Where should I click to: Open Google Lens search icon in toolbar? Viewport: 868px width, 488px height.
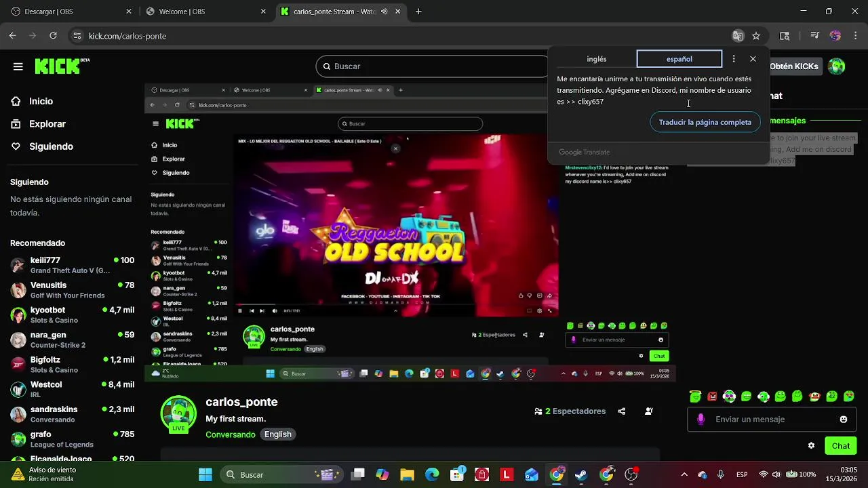(x=785, y=36)
